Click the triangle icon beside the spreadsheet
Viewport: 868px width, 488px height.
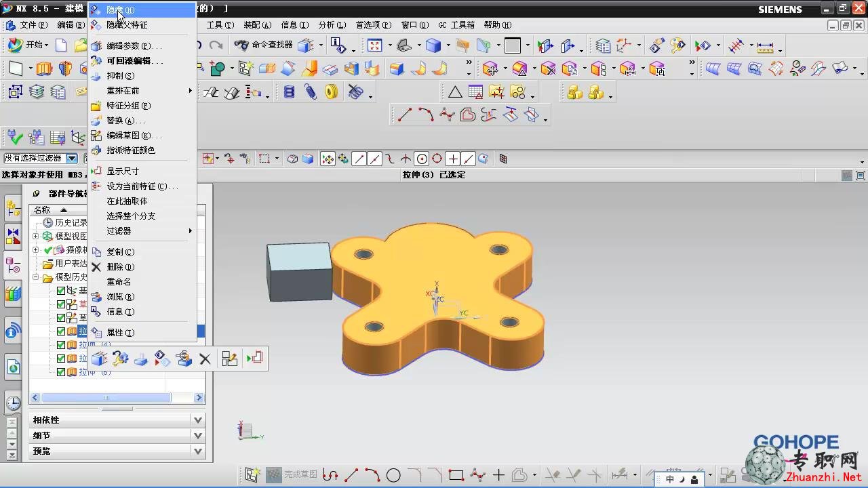click(x=455, y=92)
